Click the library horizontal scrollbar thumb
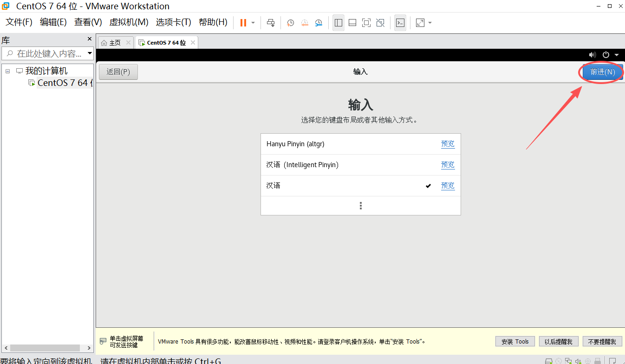Screen dimensions: 625x364 (45, 348)
